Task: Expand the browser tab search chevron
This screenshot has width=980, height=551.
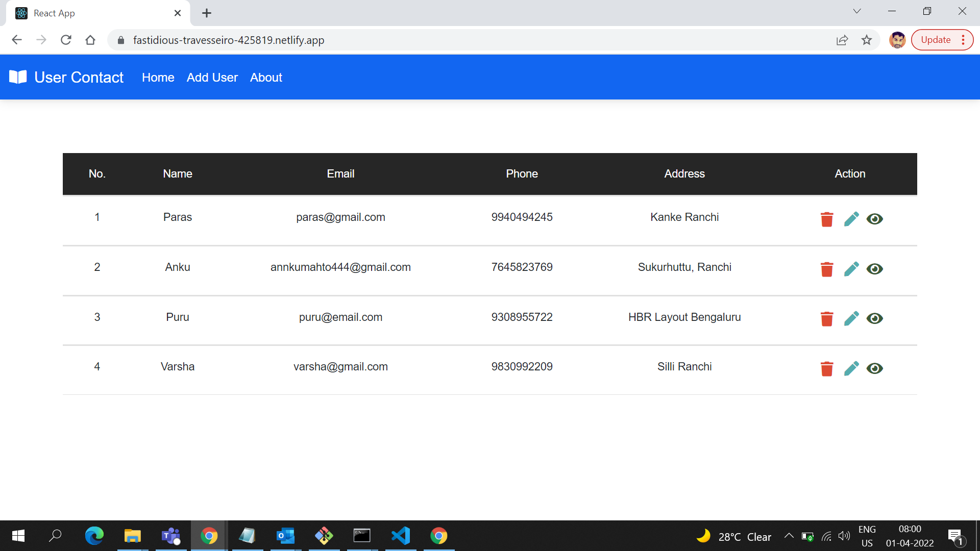Action: pyautogui.click(x=857, y=11)
